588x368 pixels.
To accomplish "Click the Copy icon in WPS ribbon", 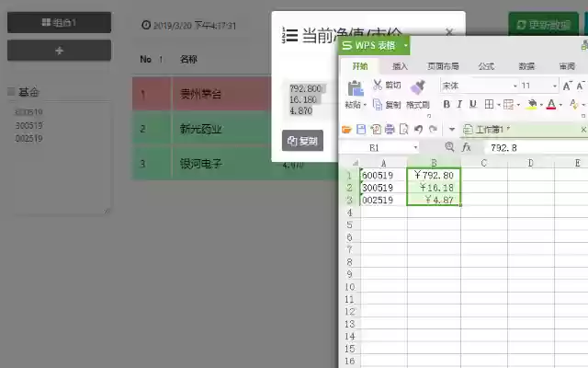I will point(378,104).
